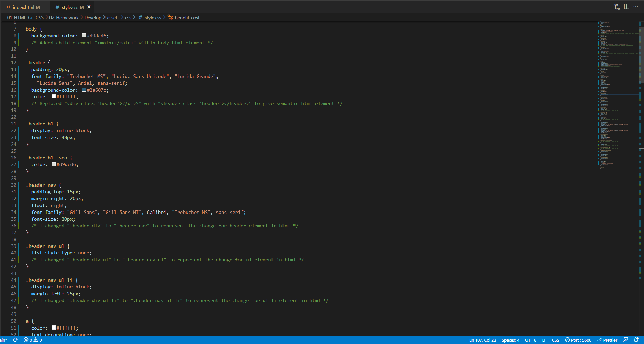
Task: Expand the assets breadcrumb in the path bar
Action: click(113, 18)
